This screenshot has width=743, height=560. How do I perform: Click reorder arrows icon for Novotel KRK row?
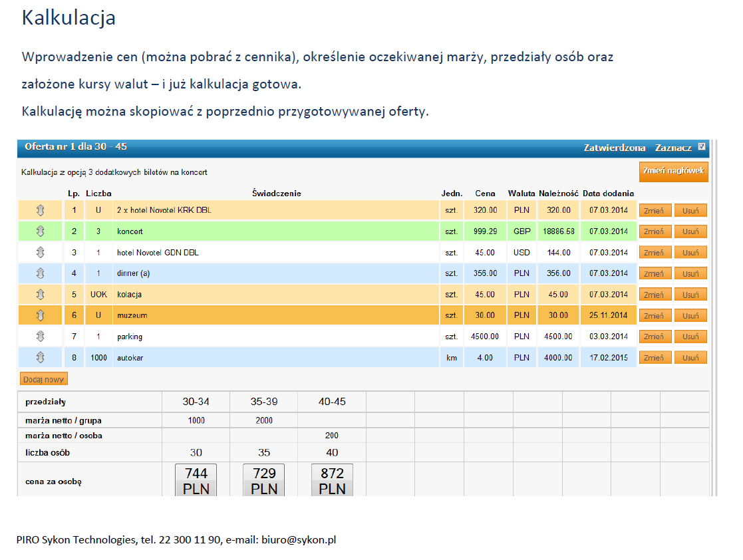click(41, 210)
